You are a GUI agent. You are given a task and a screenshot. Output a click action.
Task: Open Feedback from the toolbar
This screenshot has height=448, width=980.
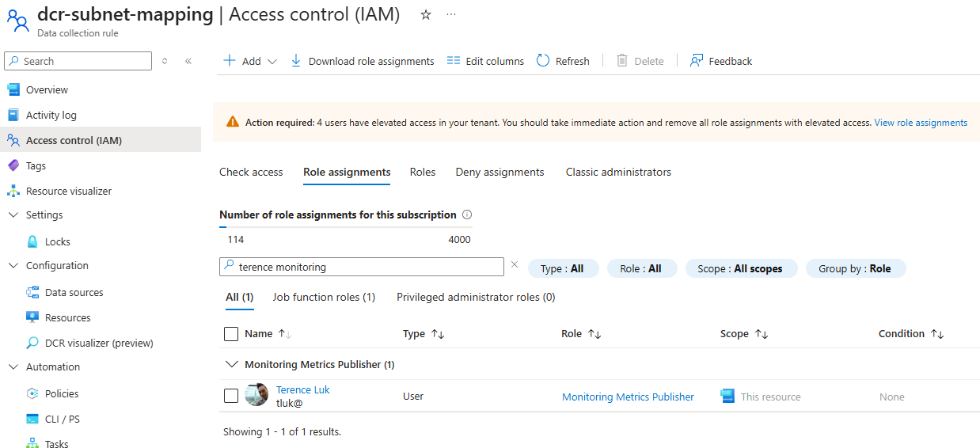[720, 61]
